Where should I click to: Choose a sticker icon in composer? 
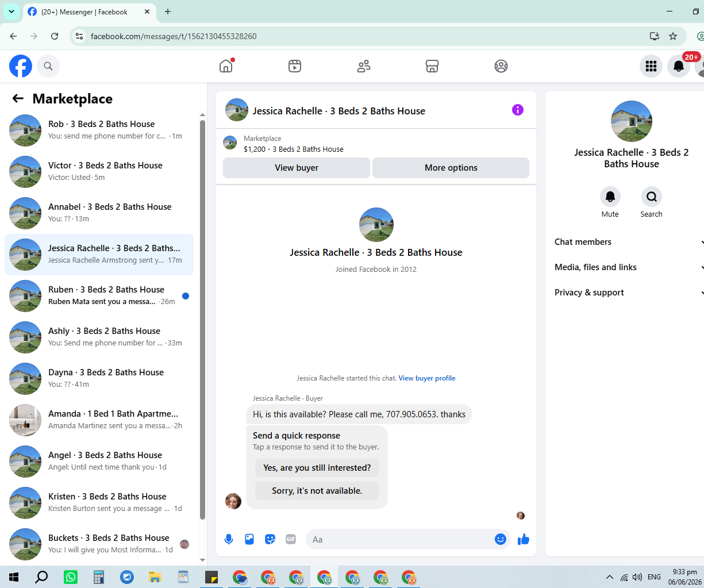pyautogui.click(x=270, y=539)
